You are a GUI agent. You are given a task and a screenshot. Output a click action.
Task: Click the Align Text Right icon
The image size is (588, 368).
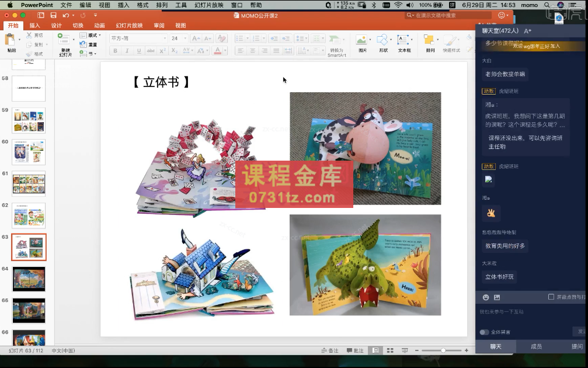[x=265, y=51]
